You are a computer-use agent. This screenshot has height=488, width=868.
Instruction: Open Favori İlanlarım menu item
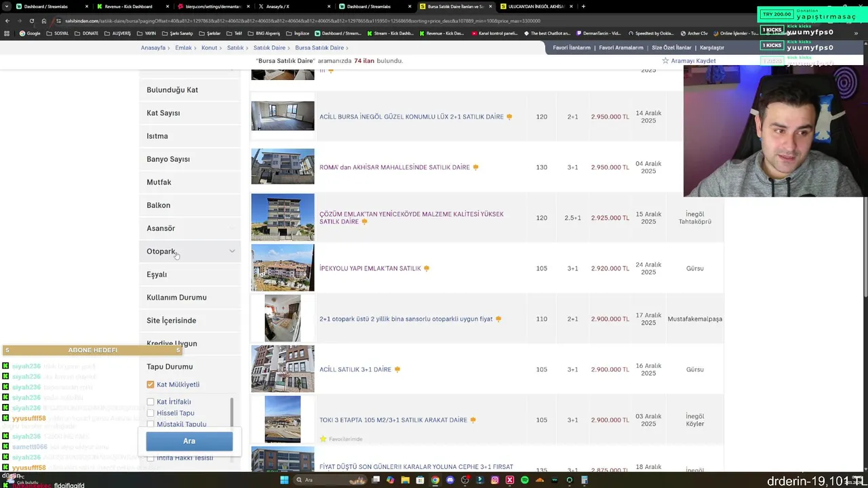pos(572,47)
